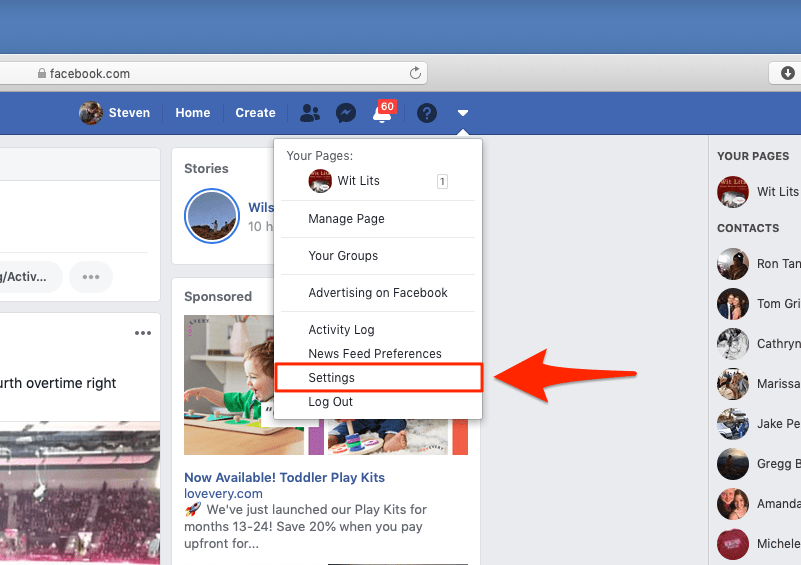This screenshot has width=801, height=565.
Task: Open News Feed Preferences menu item
Action: pos(378,354)
